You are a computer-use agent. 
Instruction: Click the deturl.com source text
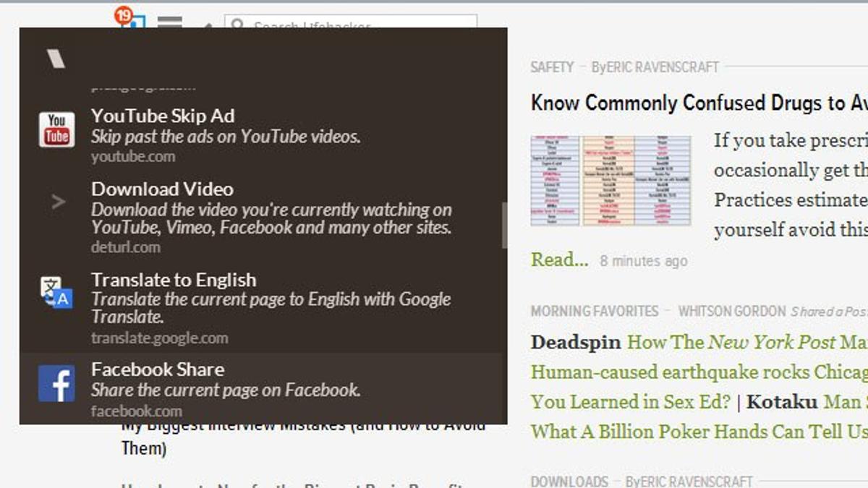[x=126, y=247]
